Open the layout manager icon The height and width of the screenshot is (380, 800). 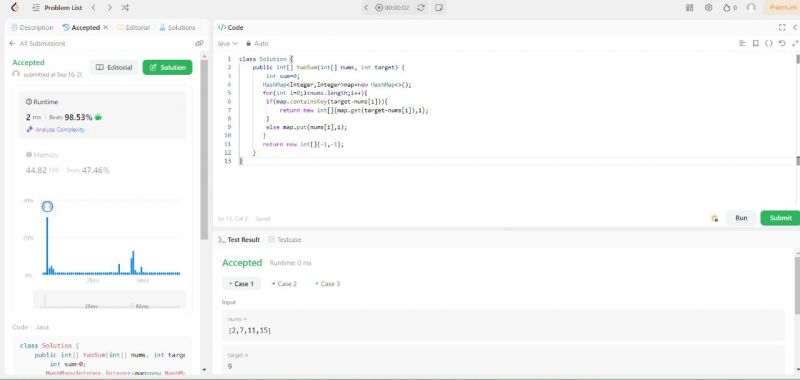690,8
